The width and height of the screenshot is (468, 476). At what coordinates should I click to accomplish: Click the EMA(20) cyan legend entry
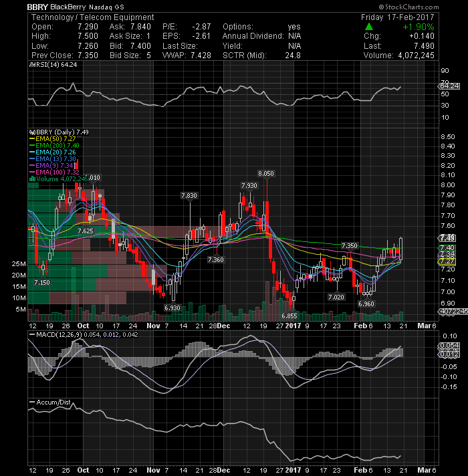click(53, 152)
